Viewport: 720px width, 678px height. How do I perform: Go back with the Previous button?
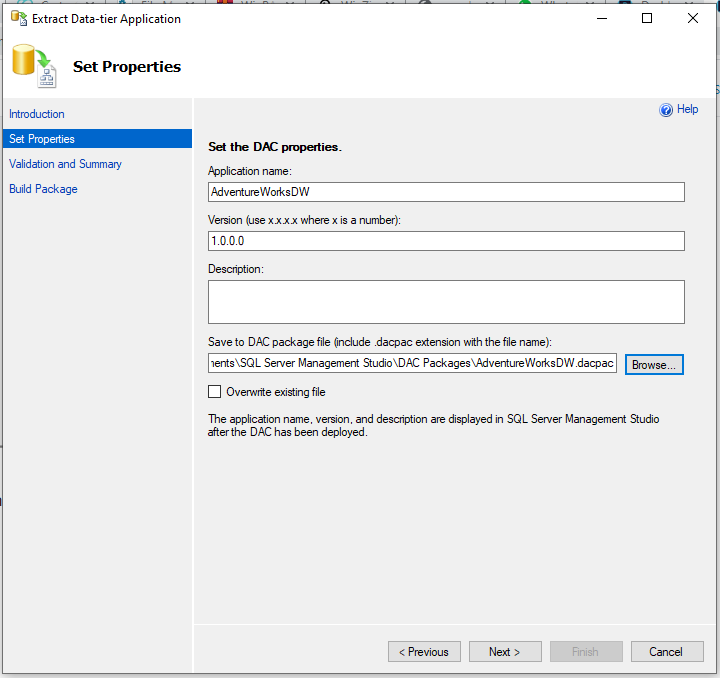pyautogui.click(x=424, y=651)
